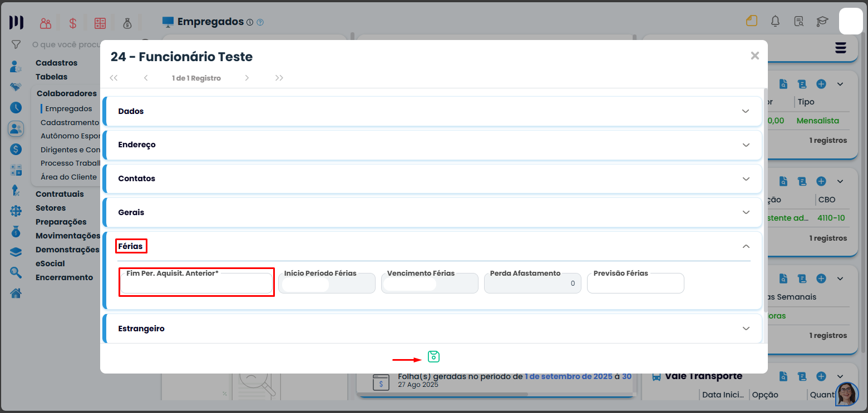The height and width of the screenshot is (413, 868).
Task: Click the Perda Afastamento field
Action: (x=532, y=283)
